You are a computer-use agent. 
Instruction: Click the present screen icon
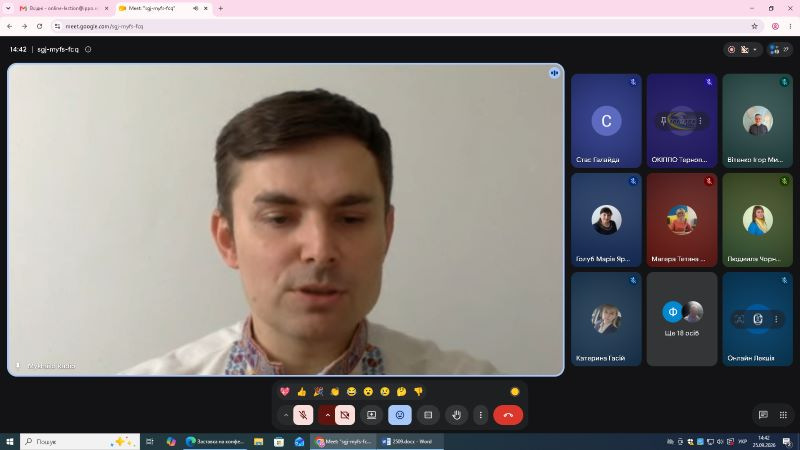[x=371, y=415]
